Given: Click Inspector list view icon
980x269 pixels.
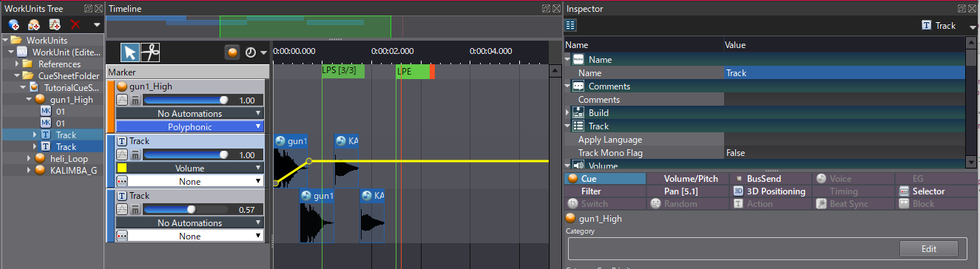Looking at the screenshot, I should 571,25.
